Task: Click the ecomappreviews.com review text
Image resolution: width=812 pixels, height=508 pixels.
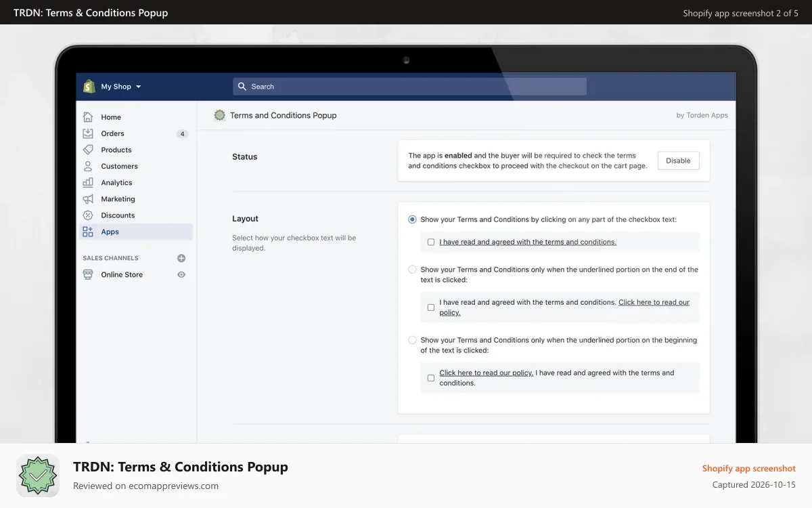Action: (x=145, y=486)
